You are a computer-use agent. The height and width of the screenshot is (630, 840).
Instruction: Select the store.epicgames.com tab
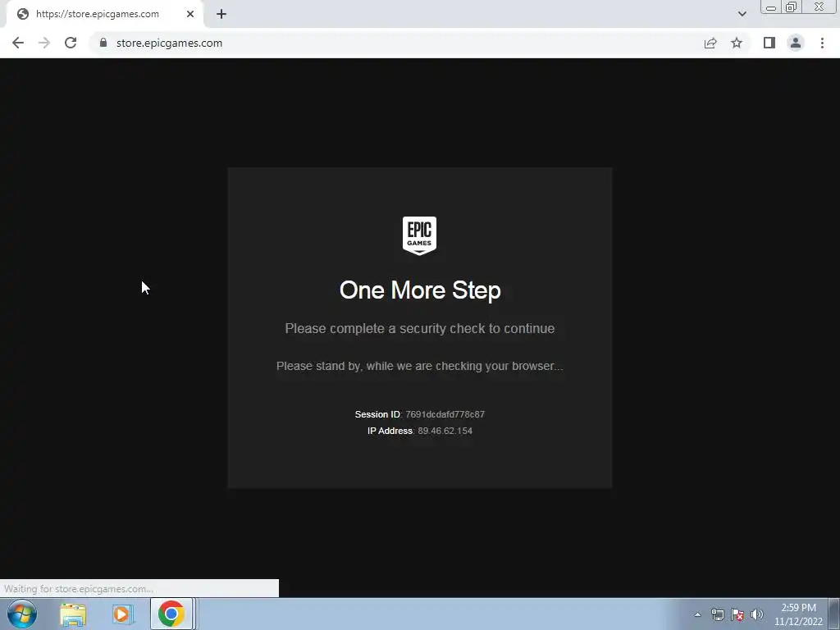coord(104,14)
